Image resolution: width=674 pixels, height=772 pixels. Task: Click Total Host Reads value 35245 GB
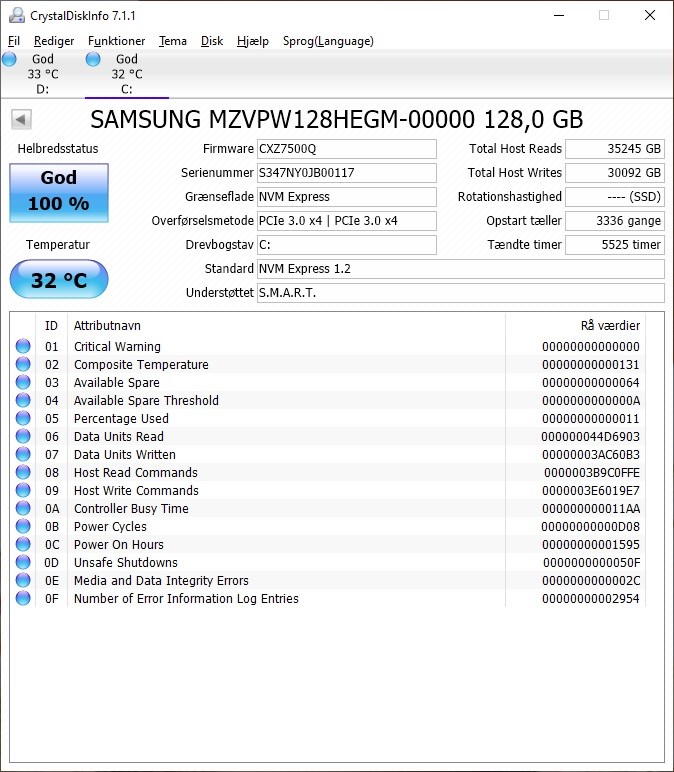[615, 149]
